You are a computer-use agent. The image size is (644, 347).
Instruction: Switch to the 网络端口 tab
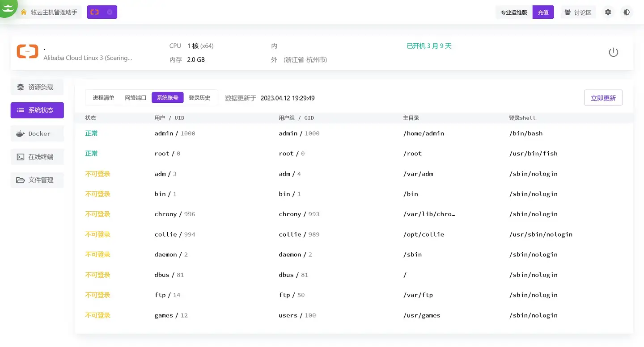pos(136,98)
